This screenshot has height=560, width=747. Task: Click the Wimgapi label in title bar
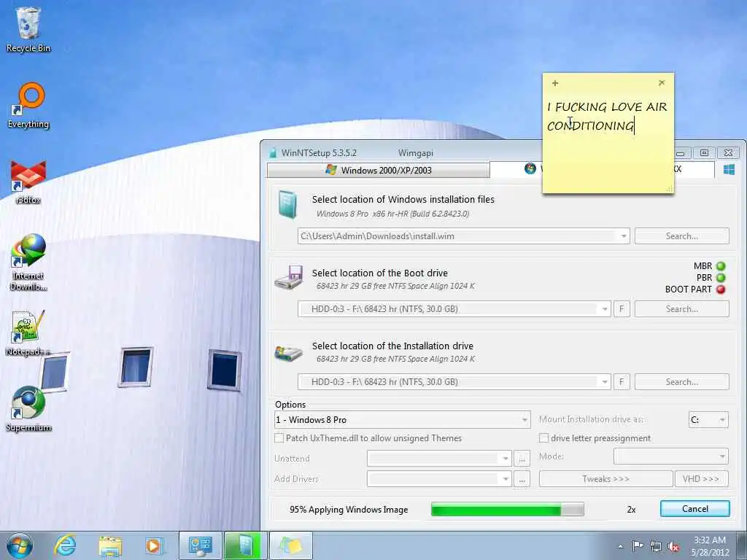tap(415, 153)
